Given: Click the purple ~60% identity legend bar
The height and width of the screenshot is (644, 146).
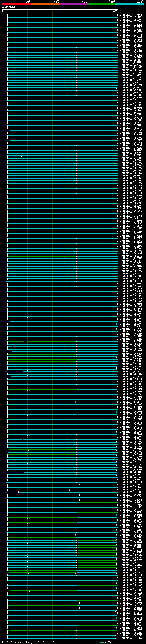Looking at the screenshot, I should coord(73,4).
